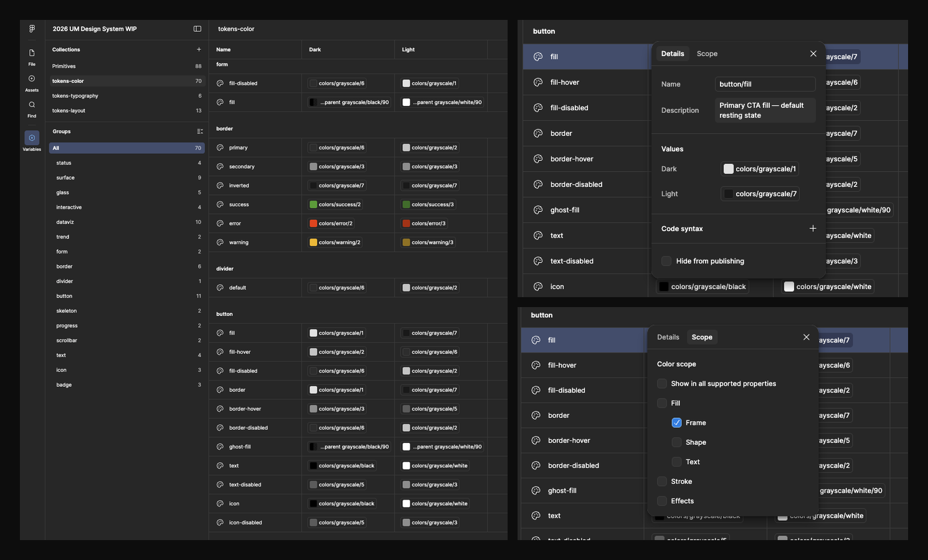Switch to the Scope tab in the Details popover

[707, 54]
